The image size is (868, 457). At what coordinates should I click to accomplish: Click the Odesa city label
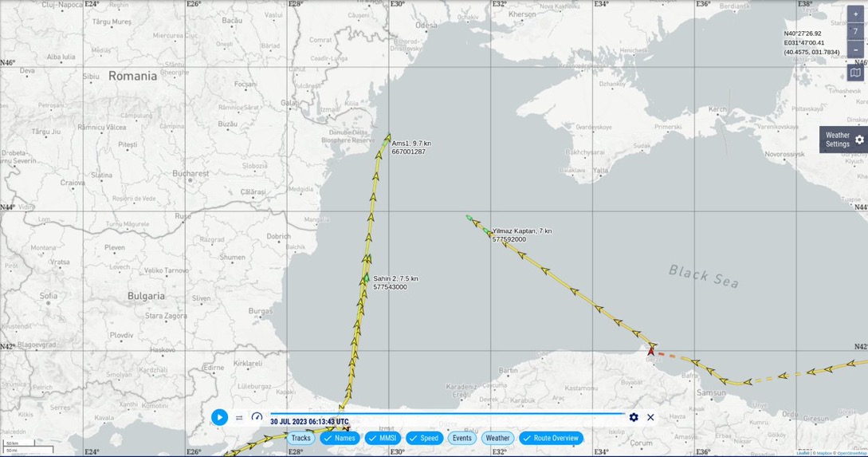pyautogui.click(x=426, y=26)
